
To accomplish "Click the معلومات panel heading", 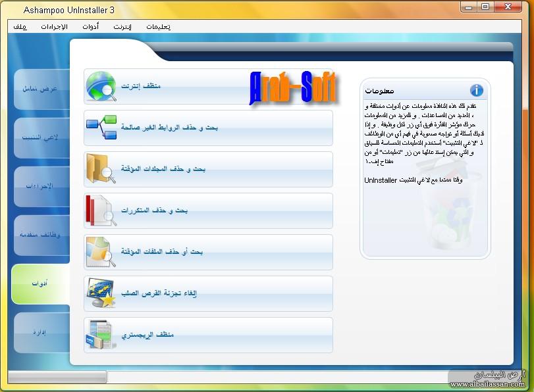I will (x=379, y=91).
